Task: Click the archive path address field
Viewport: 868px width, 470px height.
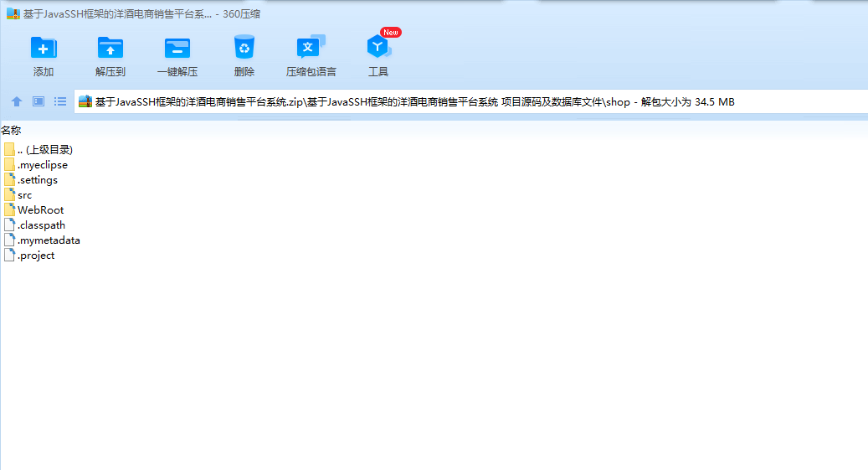Action: pyautogui.click(x=470, y=101)
